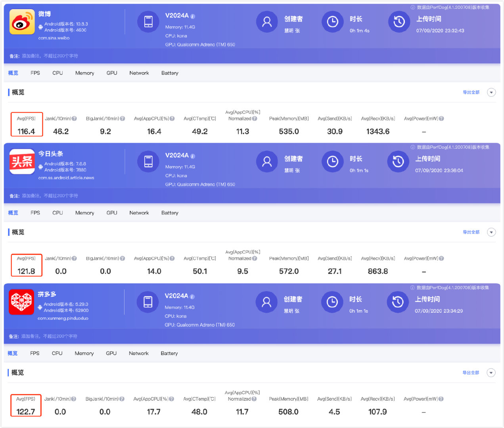Screen dimensions: 504x428
Task: Click the duration clock icon in Pinduoduo report
Action: pos(332,302)
